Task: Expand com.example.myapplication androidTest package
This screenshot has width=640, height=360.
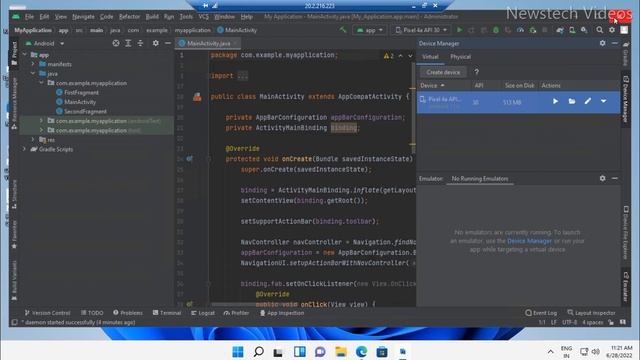Action: coord(41,121)
